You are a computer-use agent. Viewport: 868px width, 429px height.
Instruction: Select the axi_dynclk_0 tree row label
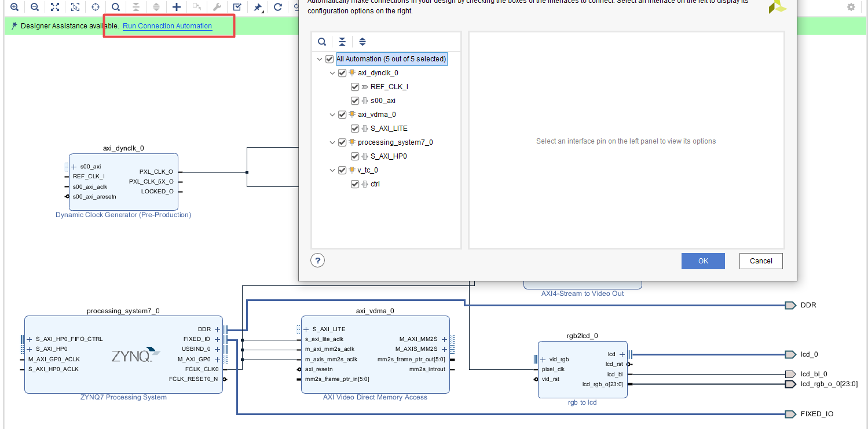378,73
